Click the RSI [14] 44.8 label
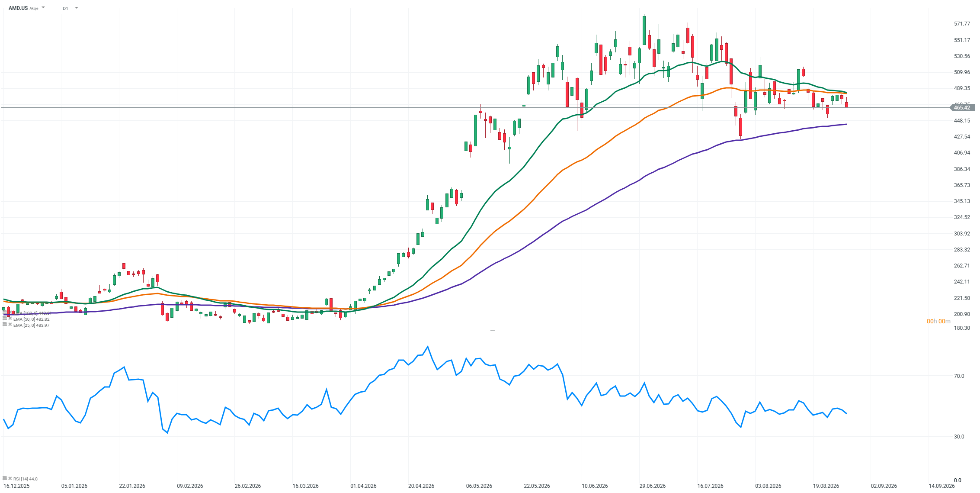This screenshot has width=980, height=493. [x=26, y=479]
